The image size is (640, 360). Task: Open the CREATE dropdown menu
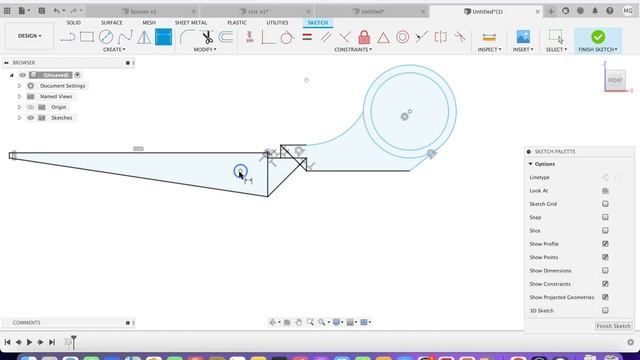[114, 49]
